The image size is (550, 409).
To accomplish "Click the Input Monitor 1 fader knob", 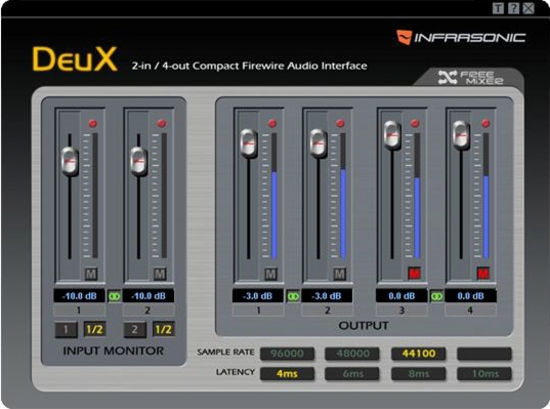I will point(70,161).
